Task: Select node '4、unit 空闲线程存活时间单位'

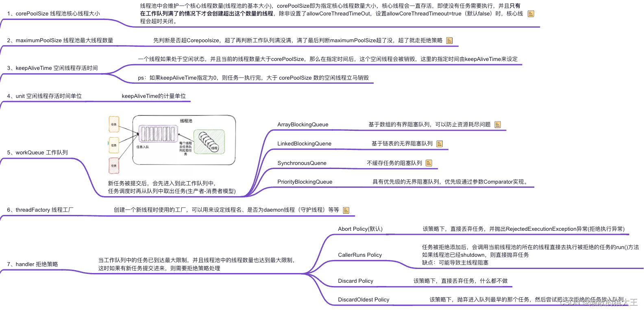Action: (44, 96)
